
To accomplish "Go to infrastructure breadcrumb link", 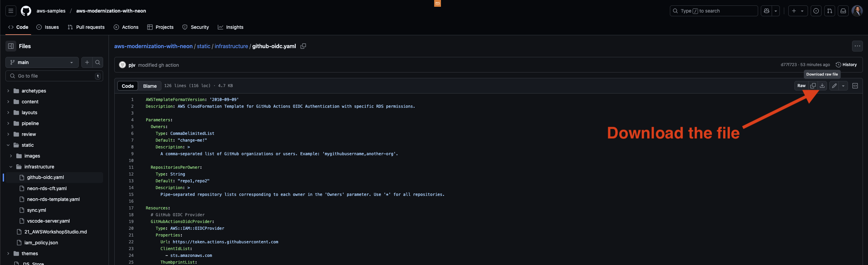I will [231, 46].
